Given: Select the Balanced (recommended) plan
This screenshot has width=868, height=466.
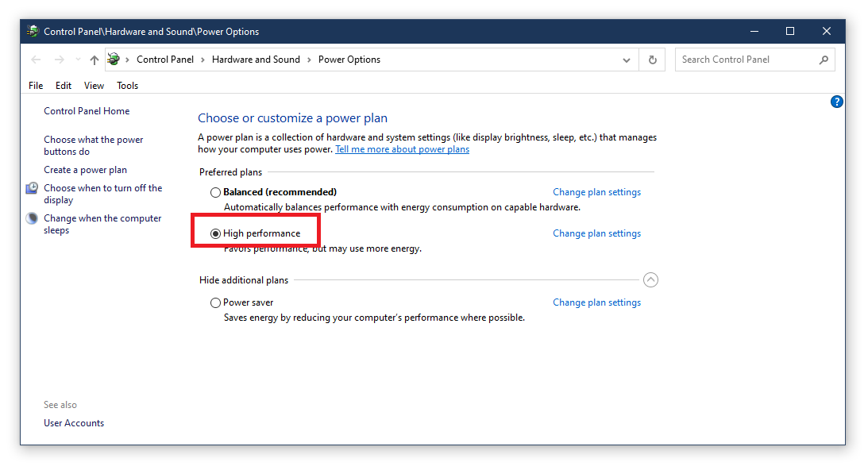Looking at the screenshot, I should [x=215, y=193].
